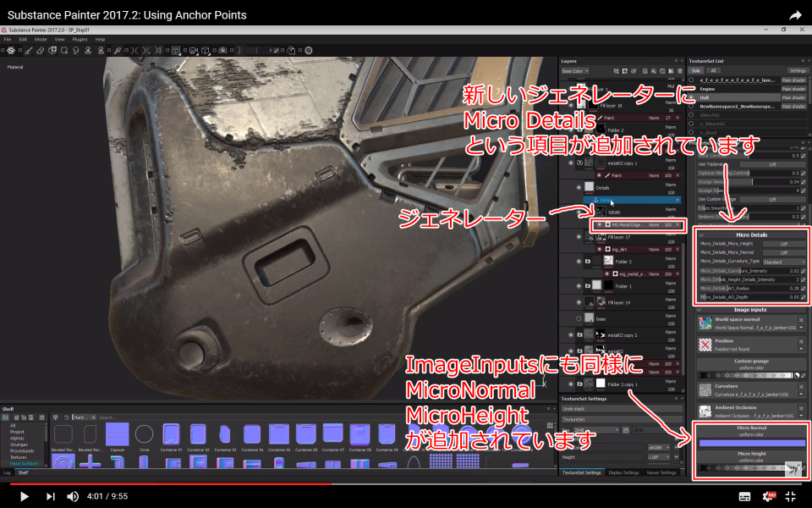Select the Clone stamp tool icon
This screenshot has width=812, height=508.
[x=89, y=50]
